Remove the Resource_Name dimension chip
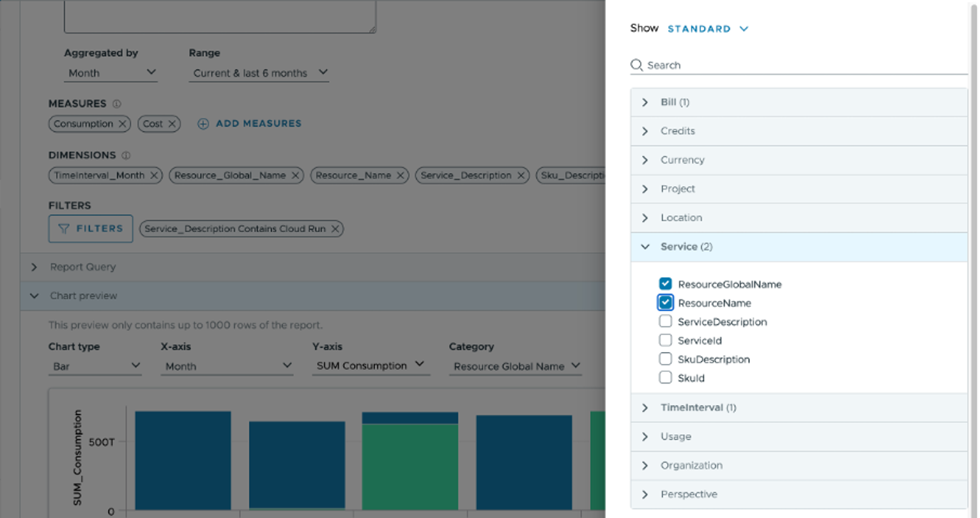 click(400, 175)
